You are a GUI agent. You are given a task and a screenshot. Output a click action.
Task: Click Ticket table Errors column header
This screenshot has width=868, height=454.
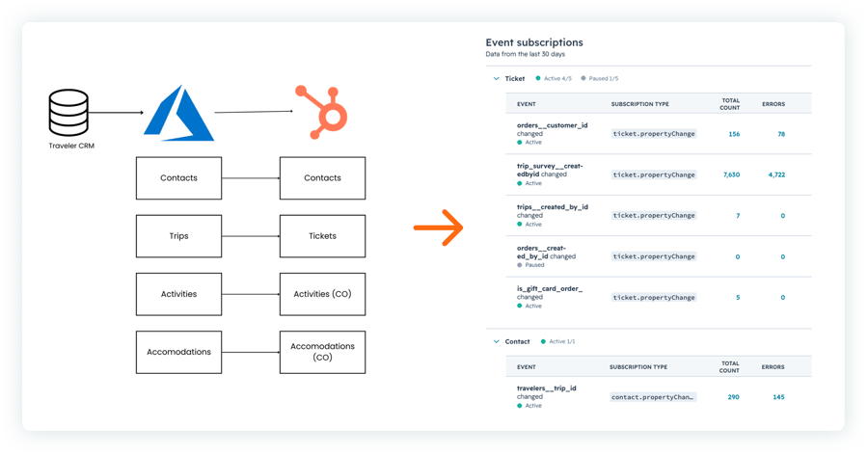click(773, 104)
